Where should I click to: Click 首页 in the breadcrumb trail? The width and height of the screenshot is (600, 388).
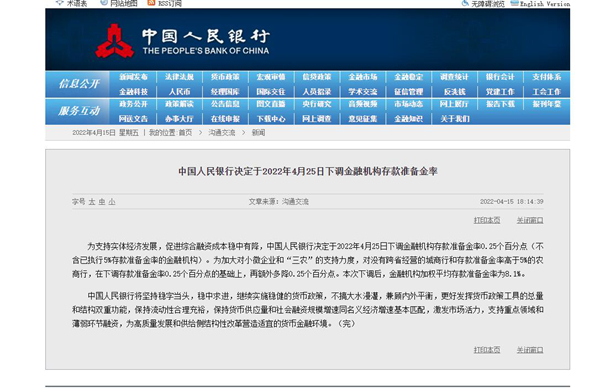coord(185,133)
